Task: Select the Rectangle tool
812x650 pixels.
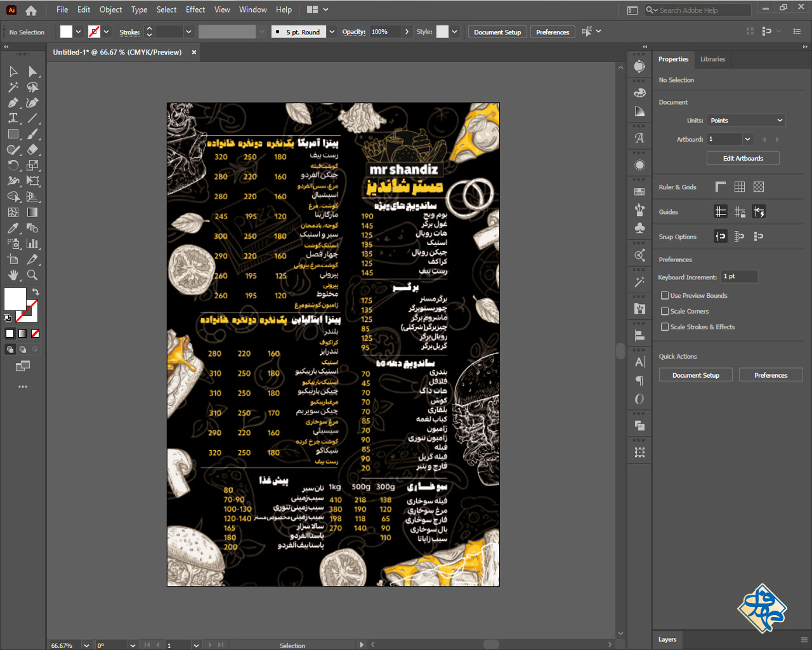Action: [13, 134]
